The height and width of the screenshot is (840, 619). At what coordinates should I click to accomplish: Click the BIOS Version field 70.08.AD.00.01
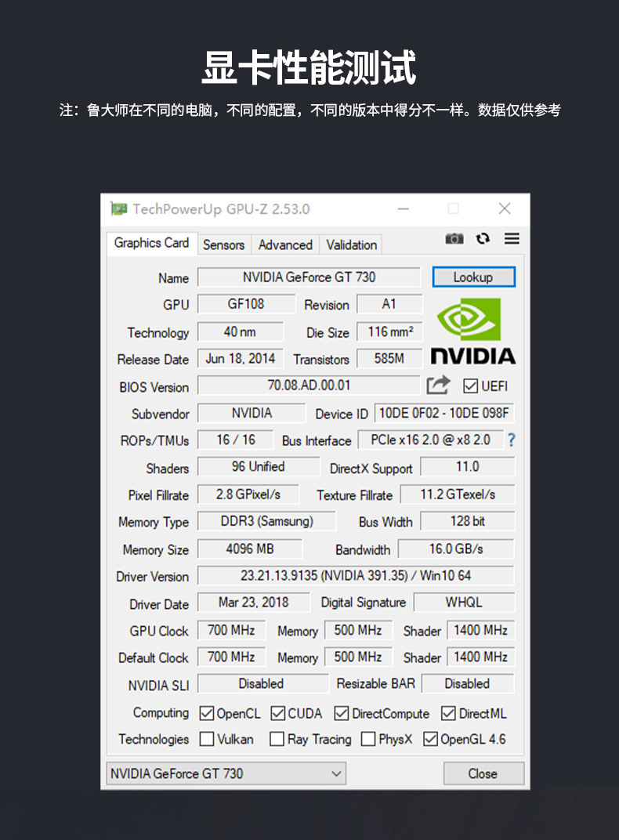click(309, 386)
